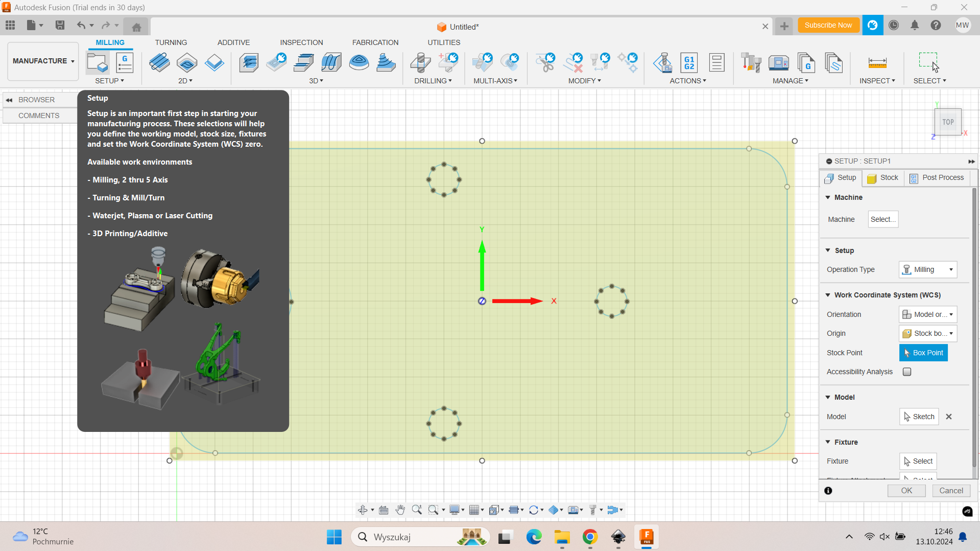Screen dimensions: 980x551
Task: Switch to the ADDITIVE tab
Action: click(x=233, y=42)
